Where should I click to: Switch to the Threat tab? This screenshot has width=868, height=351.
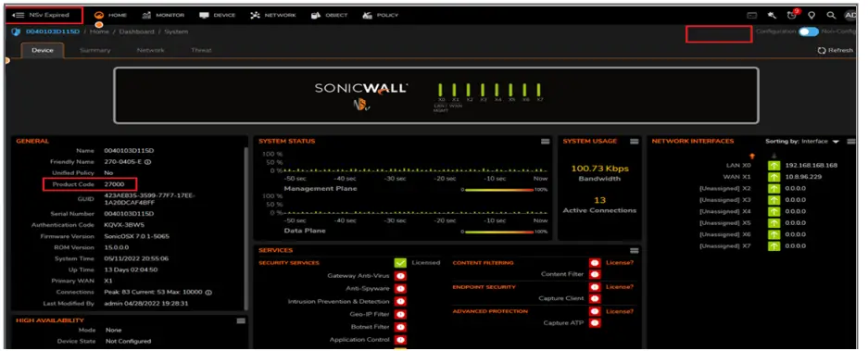(201, 50)
